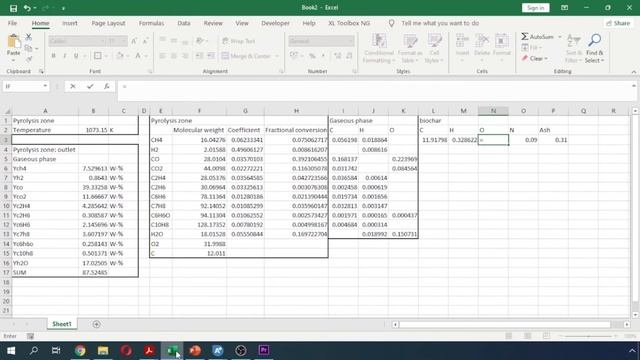Click the Fill Color bucket
Screen dimensions: 640x360
[120, 56]
